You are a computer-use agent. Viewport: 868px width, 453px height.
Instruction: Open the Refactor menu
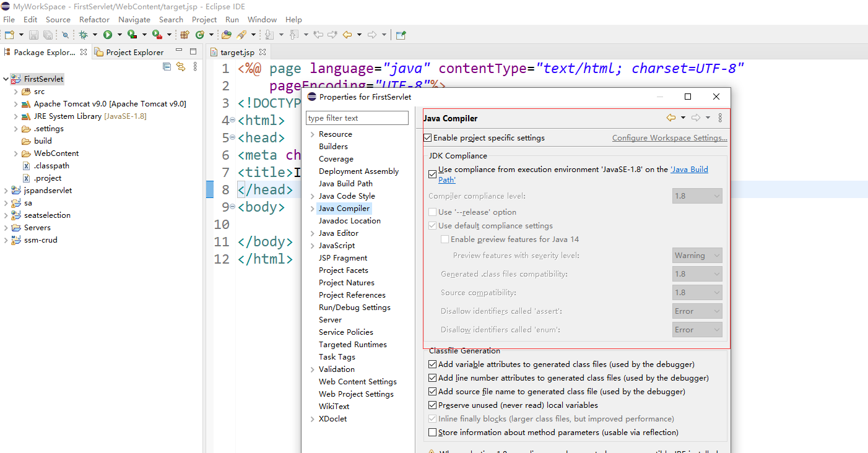pyautogui.click(x=94, y=20)
